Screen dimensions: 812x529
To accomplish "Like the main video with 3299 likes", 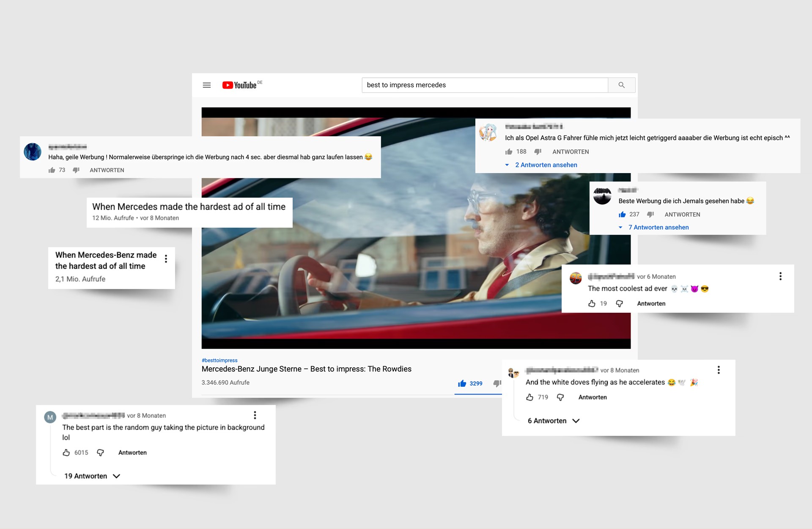I will [462, 383].
